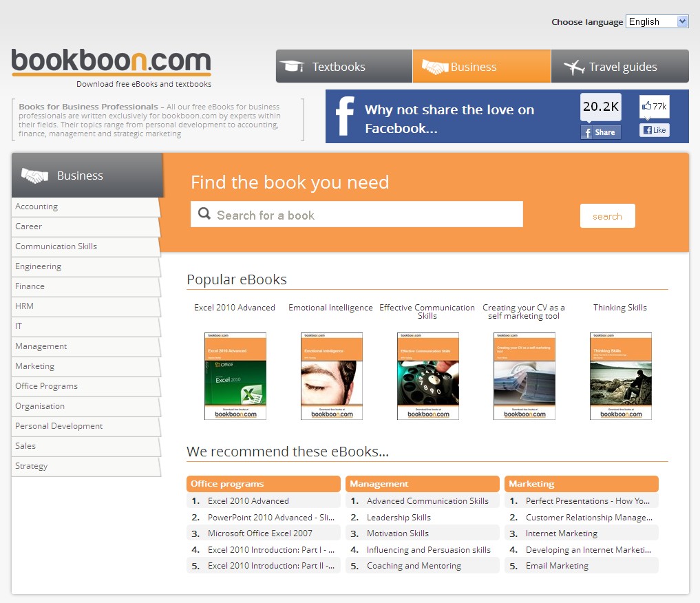The width and height of the screenshot is (700, 603).
Task: Open Leadership Skills recommendation
Action: coord(399,518)
